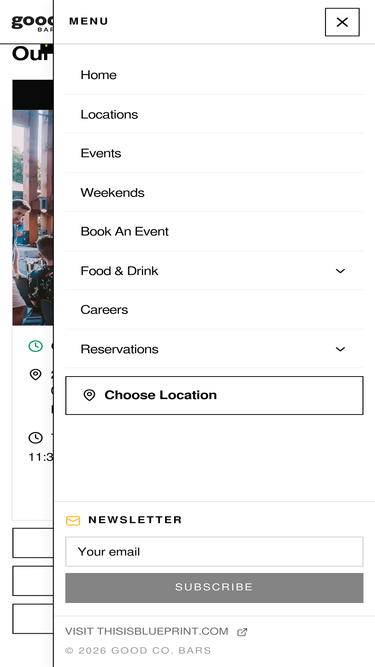Click the Good Co. Bars logo
375x667 pixels.
point(32,22)
